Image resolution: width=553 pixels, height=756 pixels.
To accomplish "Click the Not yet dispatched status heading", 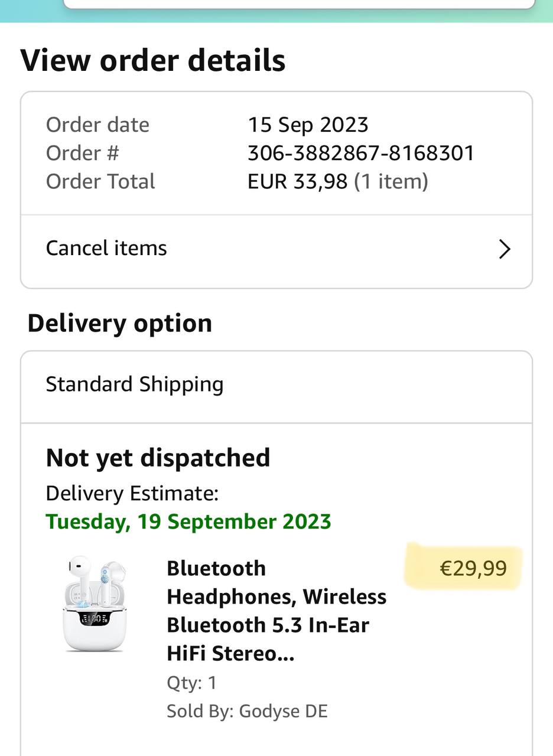I will click(158, 458).
